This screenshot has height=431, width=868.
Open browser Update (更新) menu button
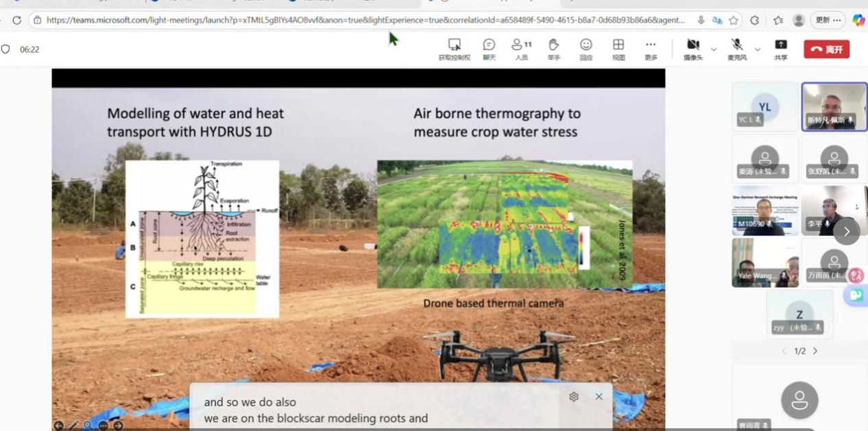(828, 21)
